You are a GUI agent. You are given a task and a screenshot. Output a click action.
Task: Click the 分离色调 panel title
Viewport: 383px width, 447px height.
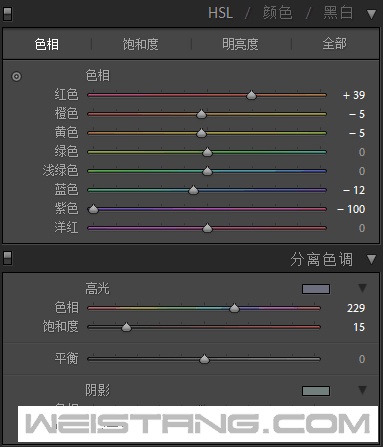pos(321,259)
